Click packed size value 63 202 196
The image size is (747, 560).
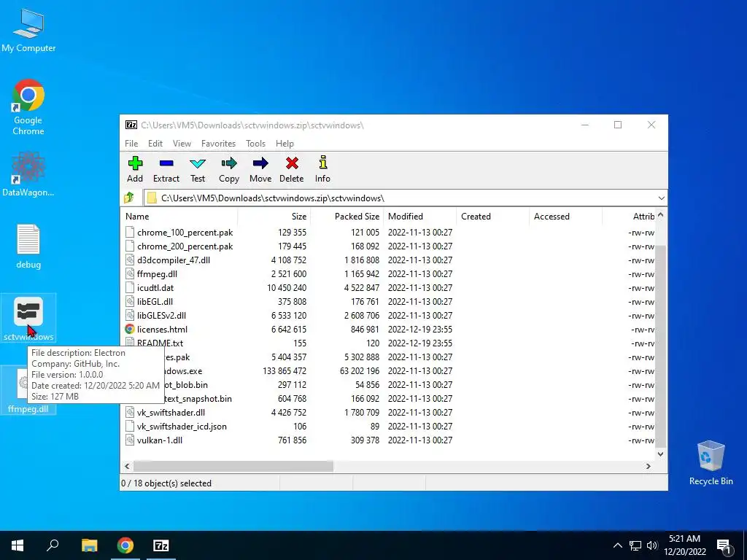360,371
